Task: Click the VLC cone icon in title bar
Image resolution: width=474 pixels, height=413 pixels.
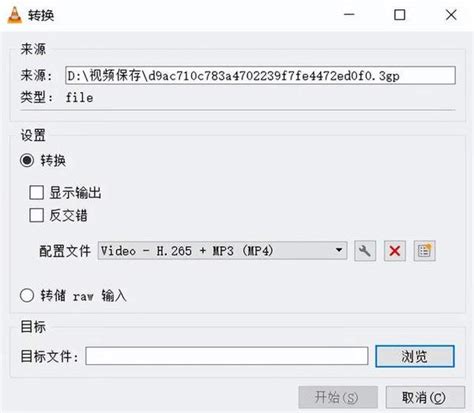Action: (14, 15)
